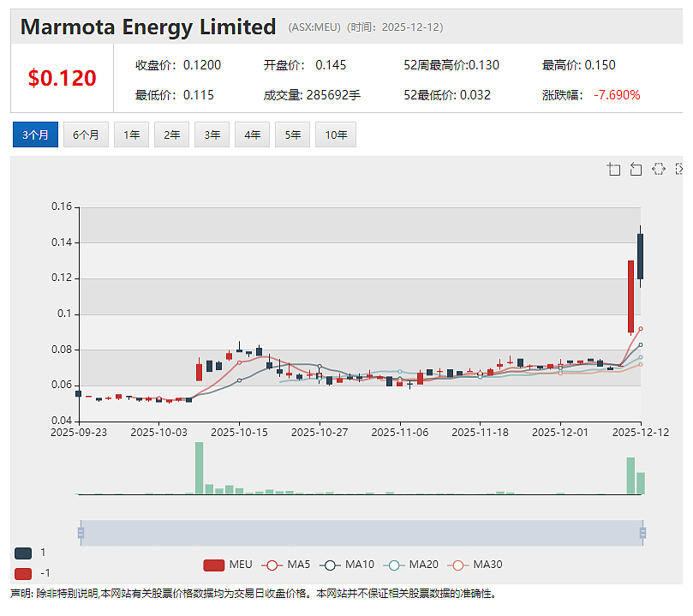Click the last dark candlestick on 2025-12-12

640,256
